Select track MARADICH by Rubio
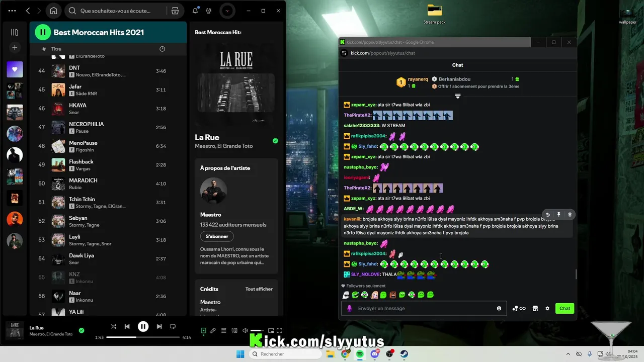Viewport: 644px width, 362px height. click(107, 184)
